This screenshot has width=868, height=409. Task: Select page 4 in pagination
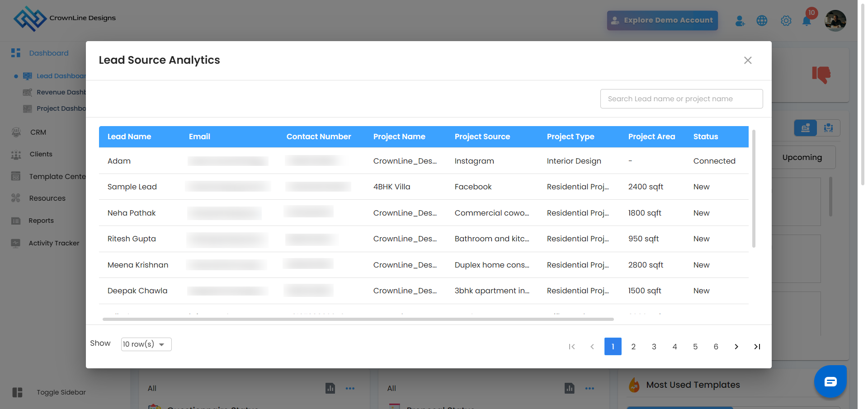click(675, 347)
